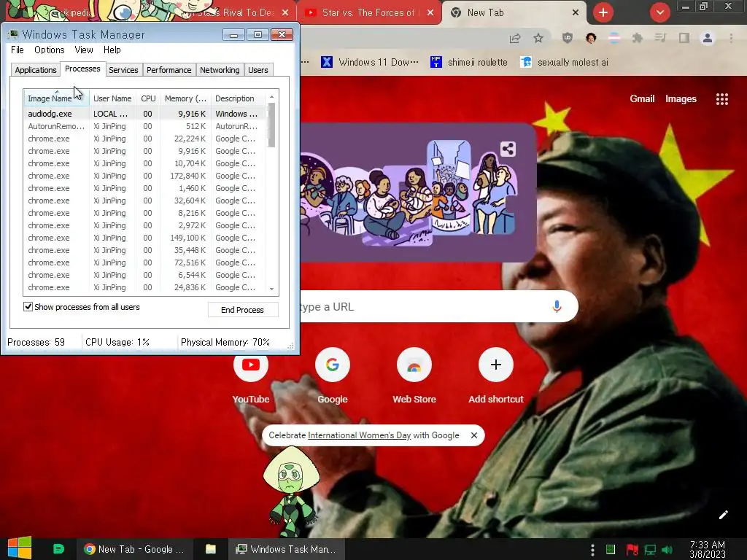Open the Chrome profile avatar icon
The width and height of the screenshot is (747, 560).
[708, 38]
